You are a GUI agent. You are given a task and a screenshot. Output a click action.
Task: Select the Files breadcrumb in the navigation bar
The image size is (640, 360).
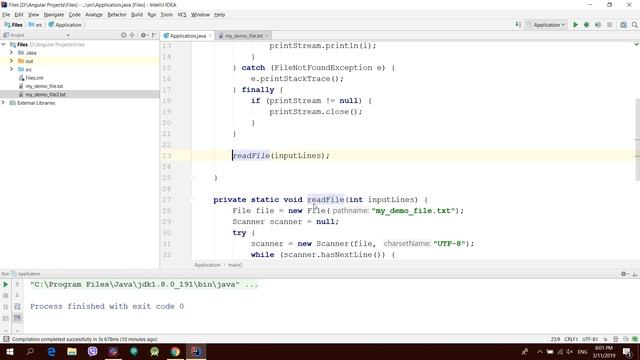coord(13,25)
